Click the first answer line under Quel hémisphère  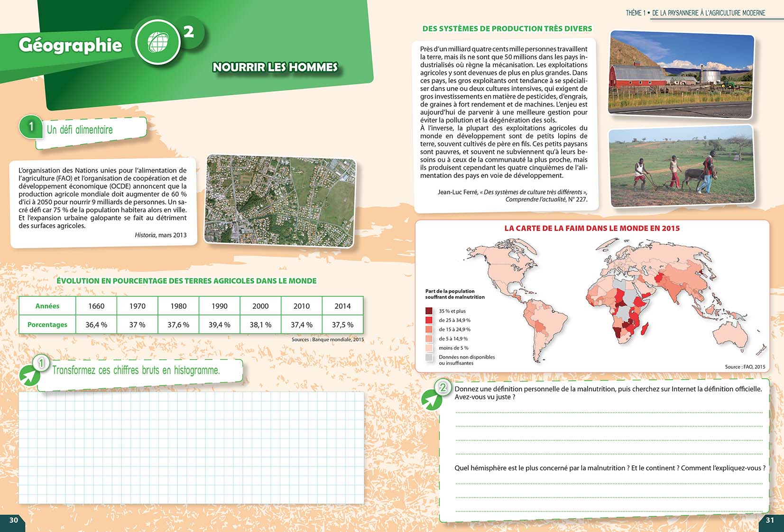tap(609, 483)
